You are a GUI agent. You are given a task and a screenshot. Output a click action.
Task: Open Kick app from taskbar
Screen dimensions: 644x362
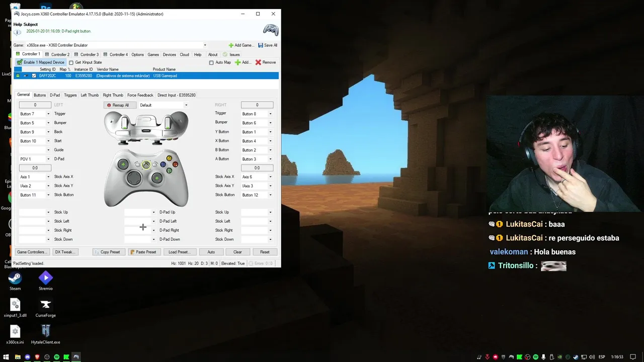coord(66,357)
